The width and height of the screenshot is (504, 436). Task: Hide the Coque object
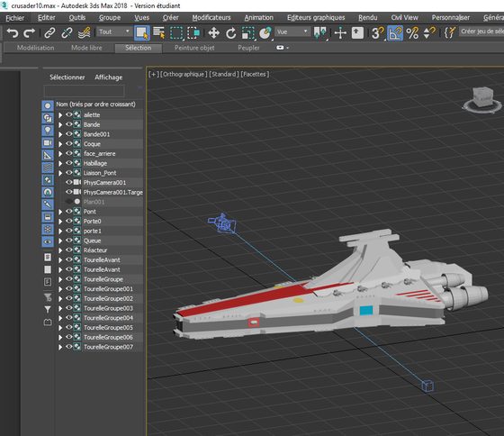[68, 143]
